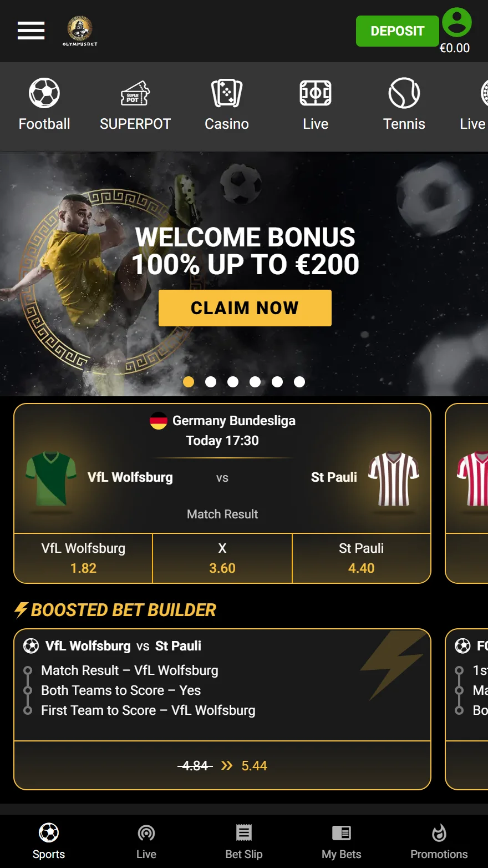
Task: Select the draw X odds 3.60
Action: point(222,558)
